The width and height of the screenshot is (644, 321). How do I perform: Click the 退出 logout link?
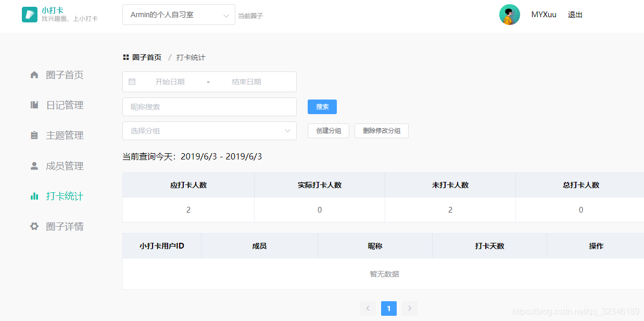click(575, 15)
